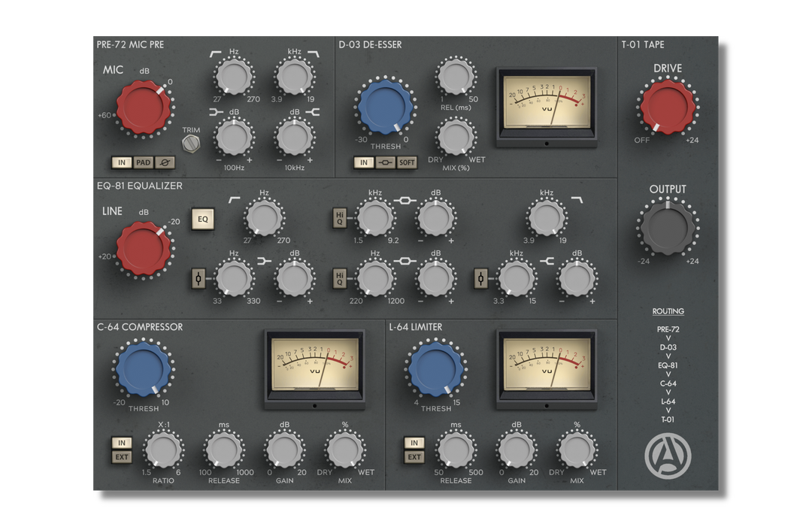
Task: Toggle low band shape button beside 33-330 knob
Action: tap(198, 279)
